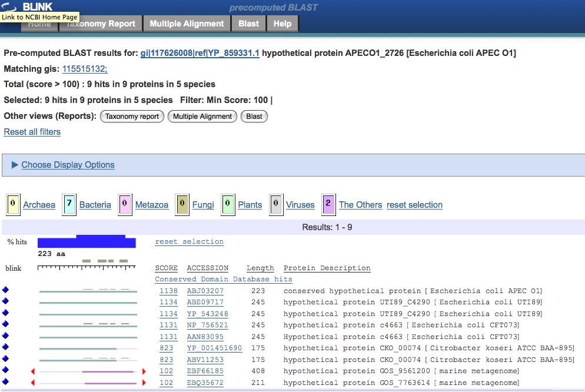
Task: Click the BLINK logo icon
Action: (10, 7)
